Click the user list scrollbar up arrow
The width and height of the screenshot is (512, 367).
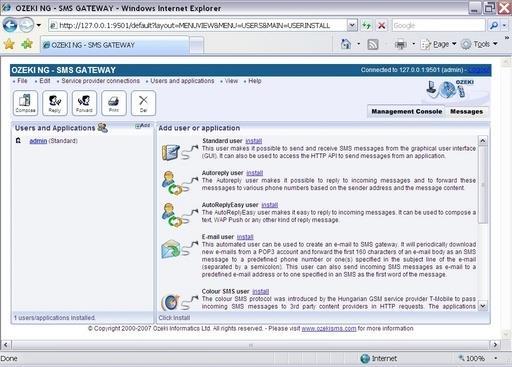tap(482, 140)
